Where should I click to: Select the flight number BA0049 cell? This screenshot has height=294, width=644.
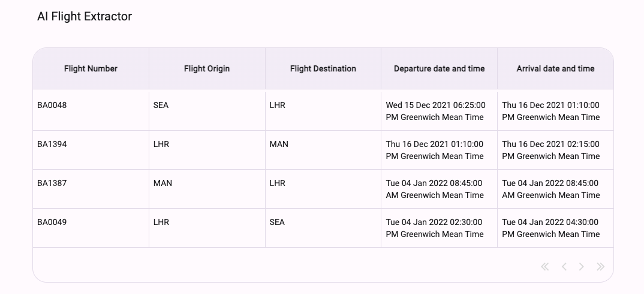coord(52,222)
